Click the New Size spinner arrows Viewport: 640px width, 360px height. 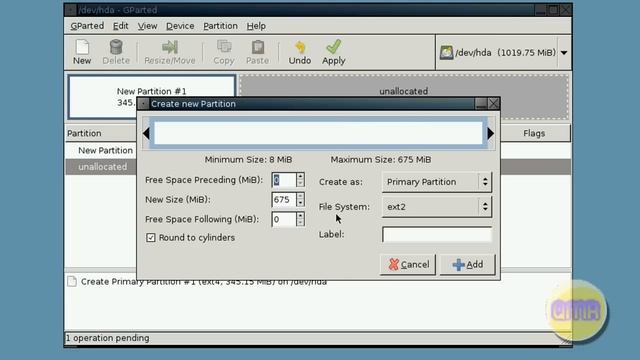[x=300, y=200]
